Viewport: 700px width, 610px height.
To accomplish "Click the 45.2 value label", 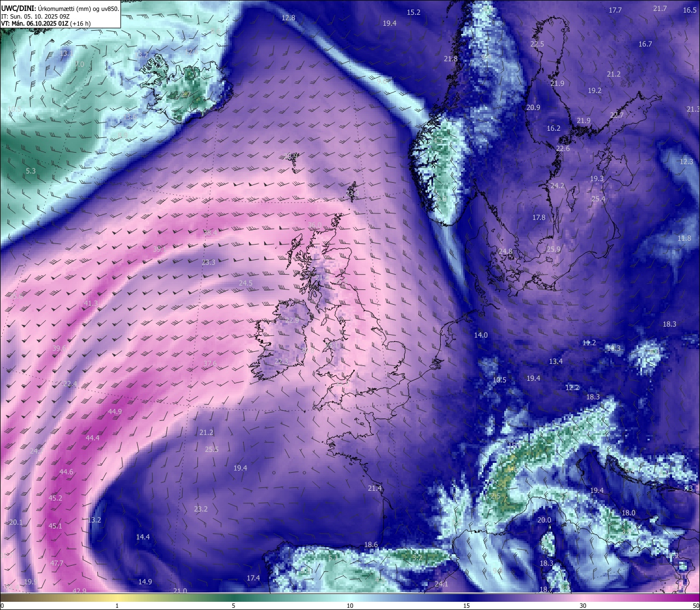I will tap(55, 498).
